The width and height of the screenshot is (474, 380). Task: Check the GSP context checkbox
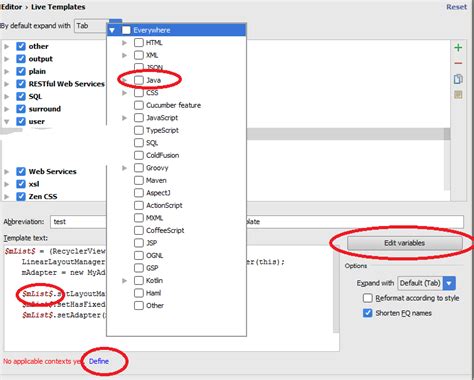(139, 268)
